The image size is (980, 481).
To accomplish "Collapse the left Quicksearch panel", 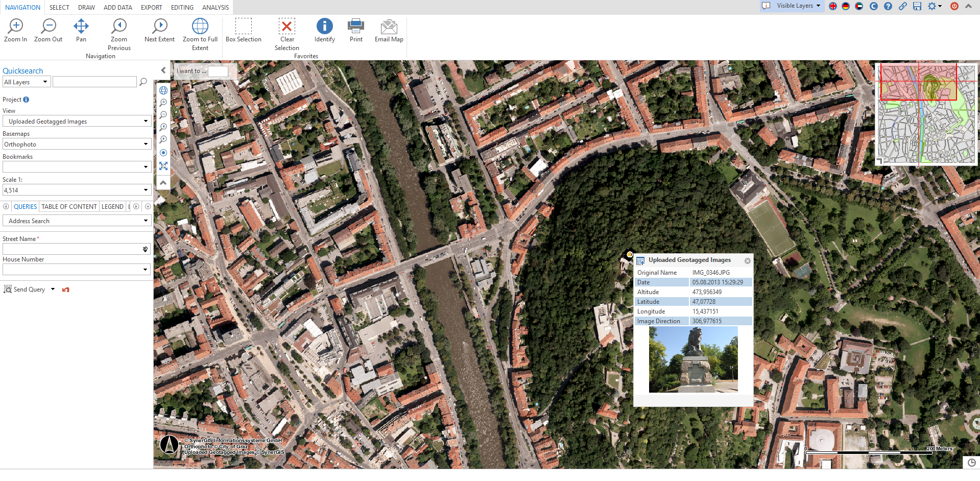I will [163, 70].
